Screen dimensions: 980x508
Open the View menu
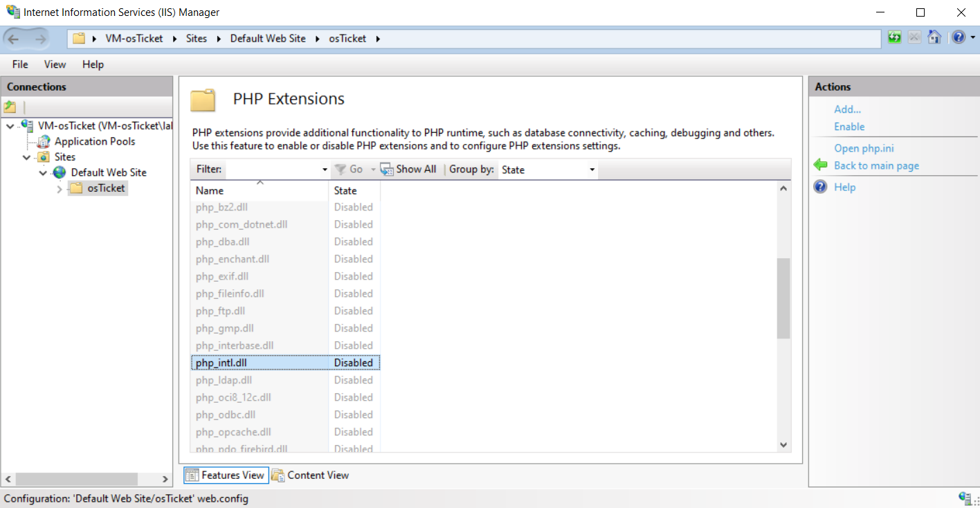[55, 64]
